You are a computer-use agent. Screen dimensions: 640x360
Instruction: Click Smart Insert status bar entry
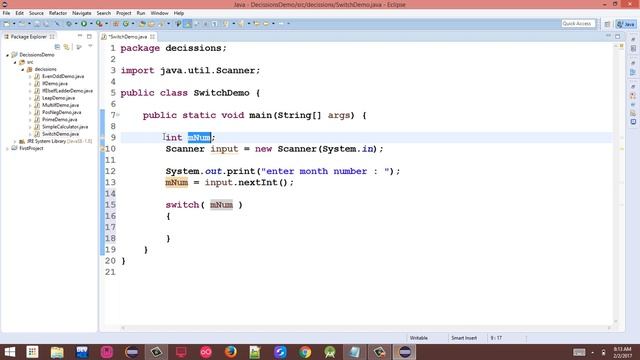pos(464,338)
